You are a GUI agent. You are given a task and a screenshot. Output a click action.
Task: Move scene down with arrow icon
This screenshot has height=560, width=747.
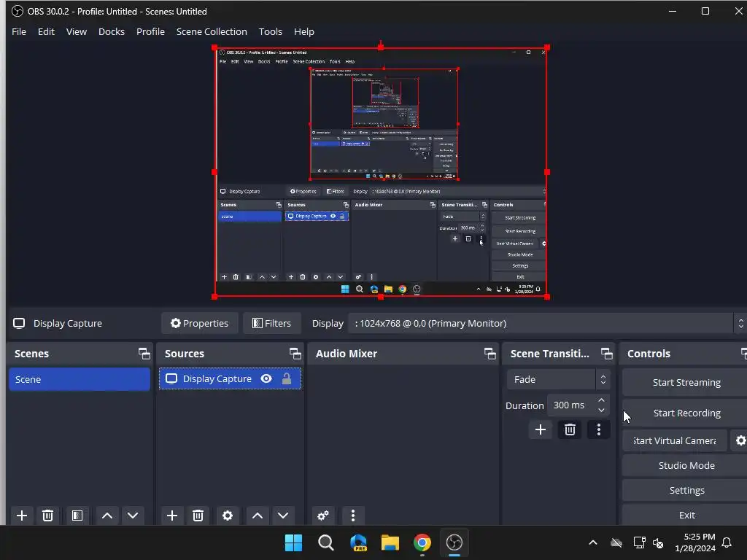(x=133, y=516)
